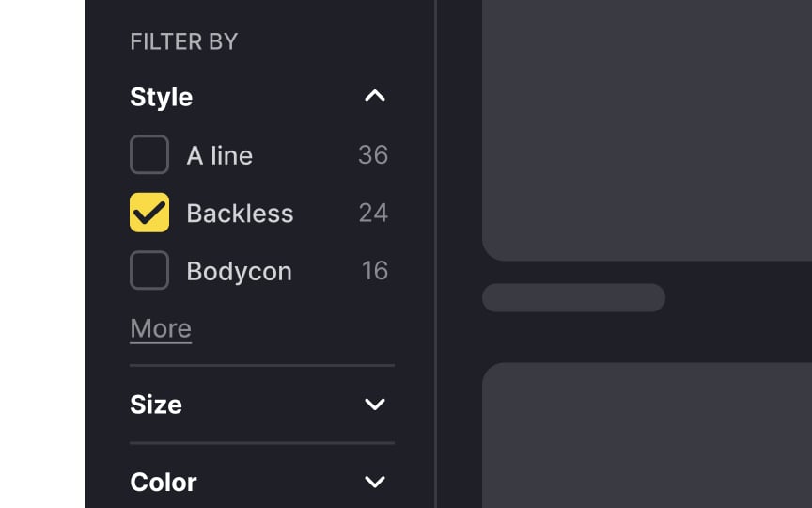Expand the Color filter chevron

coord(374,482)
